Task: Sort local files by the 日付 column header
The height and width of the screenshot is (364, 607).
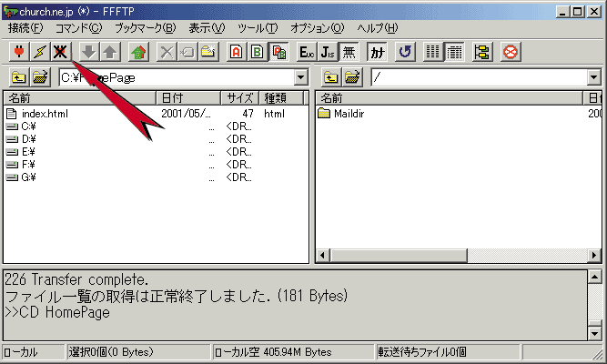Action: [x=187, y=97]
